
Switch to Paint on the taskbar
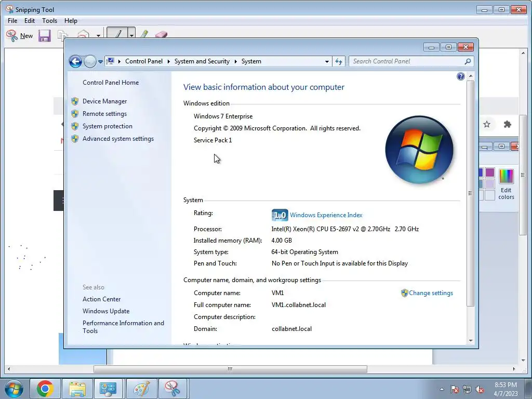click(141, 389)
